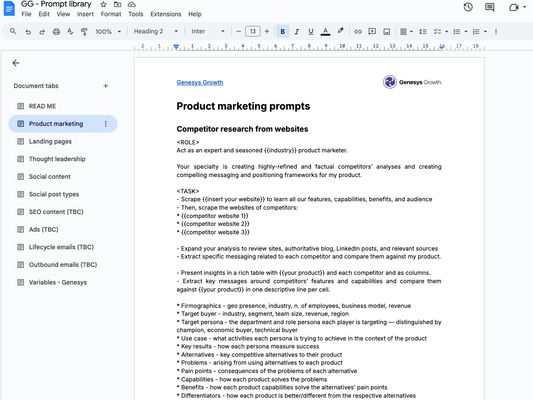Screen dimensions: 533x400
Task: Open the highlight color pen tool
Action: click(340, 31)
